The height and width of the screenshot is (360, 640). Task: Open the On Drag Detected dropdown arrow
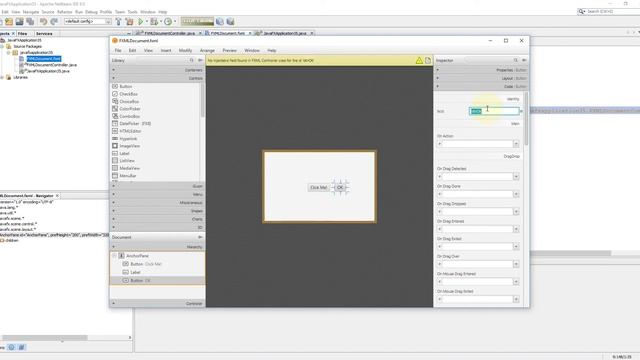click(516, 177)
